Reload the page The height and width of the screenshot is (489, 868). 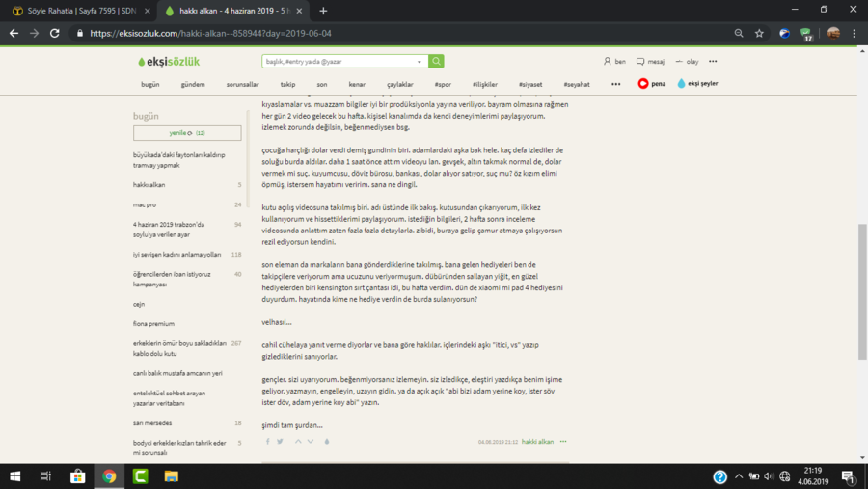point(54,33)
